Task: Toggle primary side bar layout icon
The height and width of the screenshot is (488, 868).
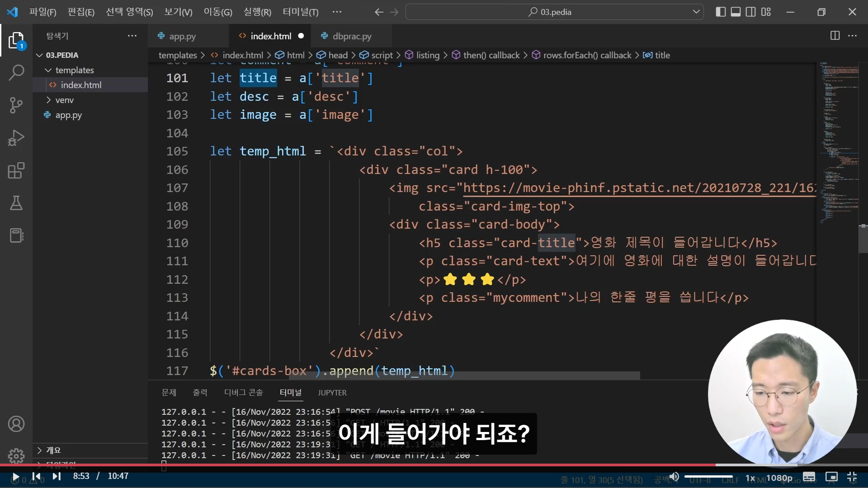Action: point(721,12)
